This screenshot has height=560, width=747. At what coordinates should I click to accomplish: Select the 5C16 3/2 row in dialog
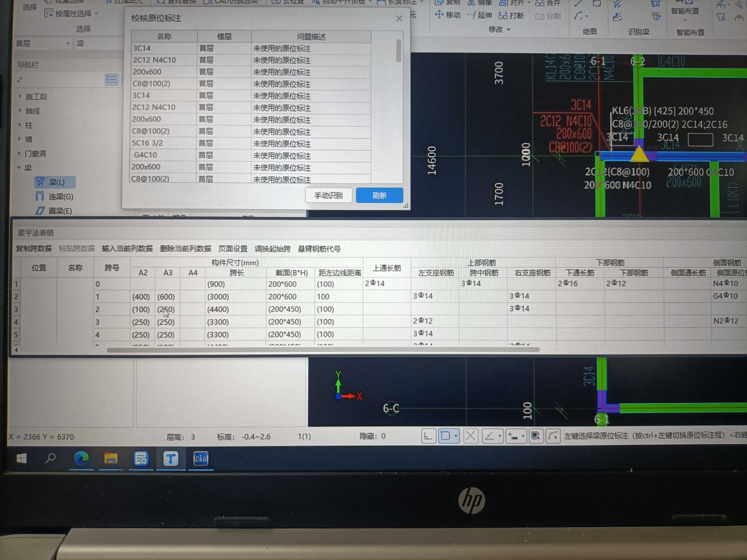coord(251,143)
